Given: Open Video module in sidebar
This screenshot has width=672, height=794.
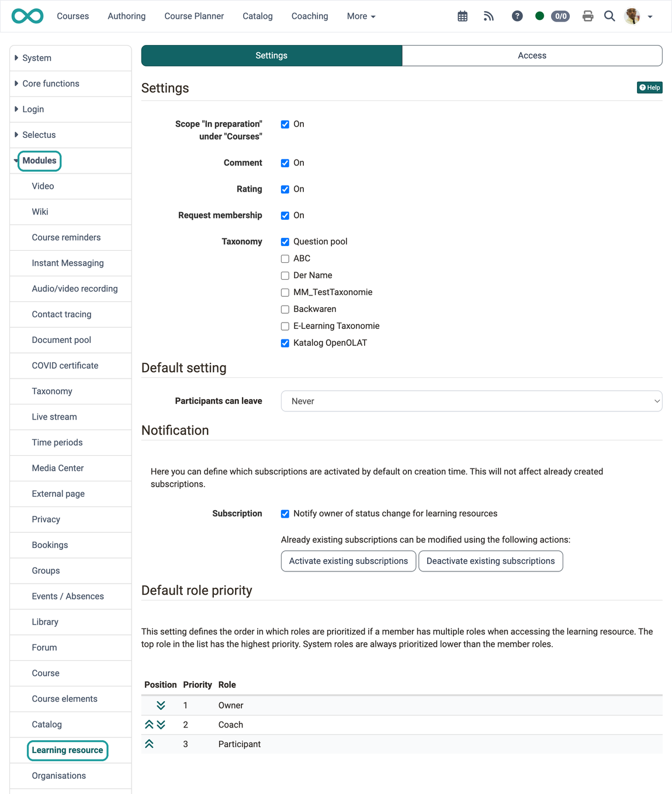Looking at the screenshot, I should (x=71, y=186).
